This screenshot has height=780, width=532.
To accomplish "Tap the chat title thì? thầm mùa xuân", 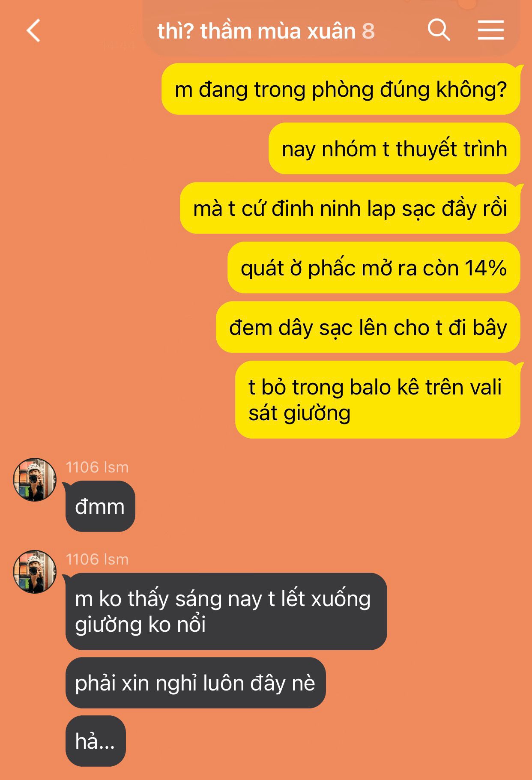I will point(257,31).
